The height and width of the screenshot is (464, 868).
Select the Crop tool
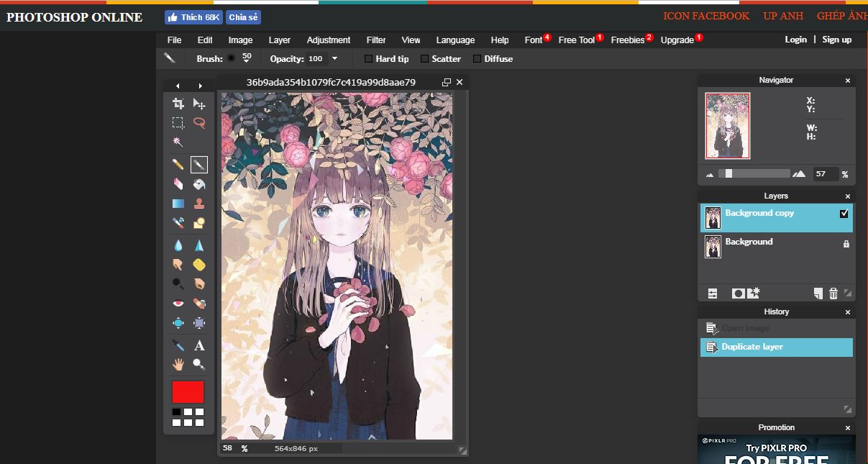178,104
